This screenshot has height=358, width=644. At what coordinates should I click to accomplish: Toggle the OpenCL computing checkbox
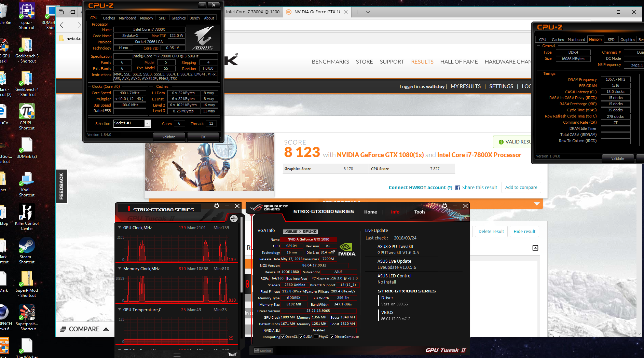tap(283, 337)
